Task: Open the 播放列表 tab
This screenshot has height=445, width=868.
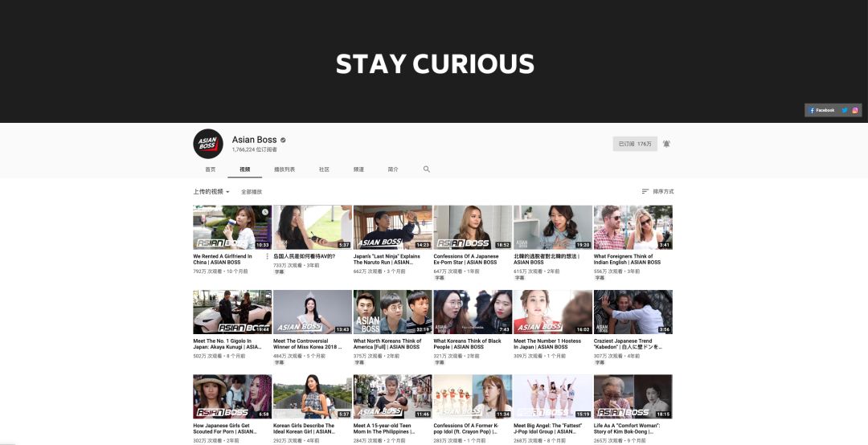Action: pyautogui.click(x=285, y=169)
